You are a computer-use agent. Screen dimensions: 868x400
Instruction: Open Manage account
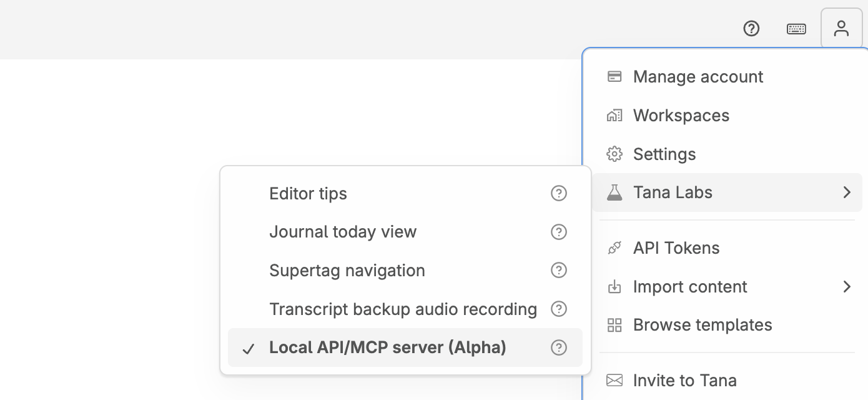pos(698,77)
